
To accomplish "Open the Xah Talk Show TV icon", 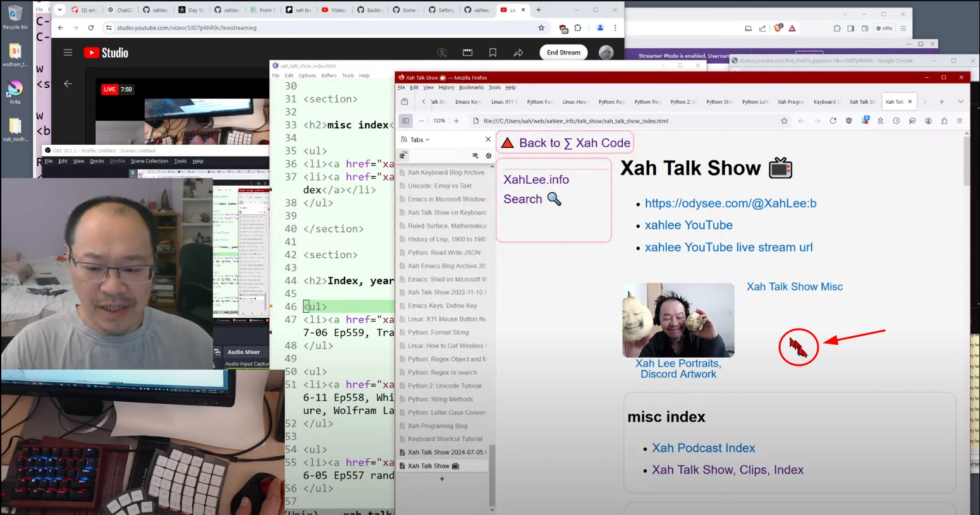I will point(780,168).
